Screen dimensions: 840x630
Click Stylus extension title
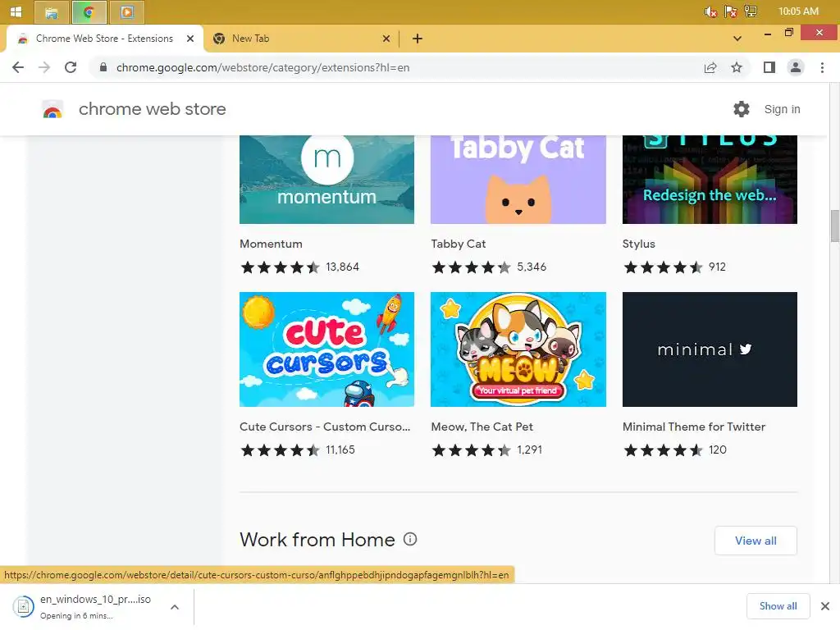(638, 244)
